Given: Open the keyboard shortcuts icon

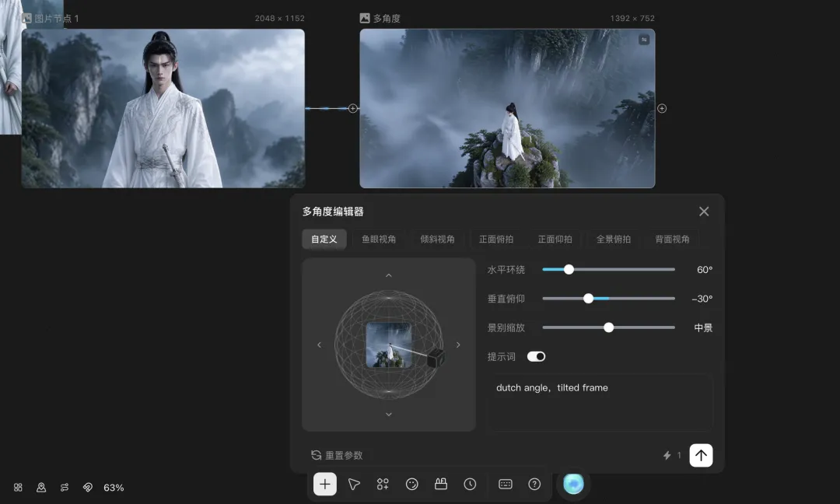Looking at the screenshot, I should [506, 485].
